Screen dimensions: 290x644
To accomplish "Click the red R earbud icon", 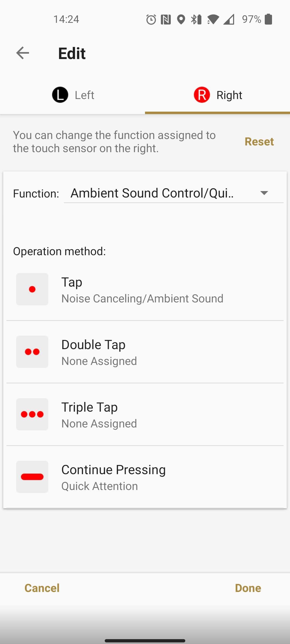I will click(x=202, y=95).
